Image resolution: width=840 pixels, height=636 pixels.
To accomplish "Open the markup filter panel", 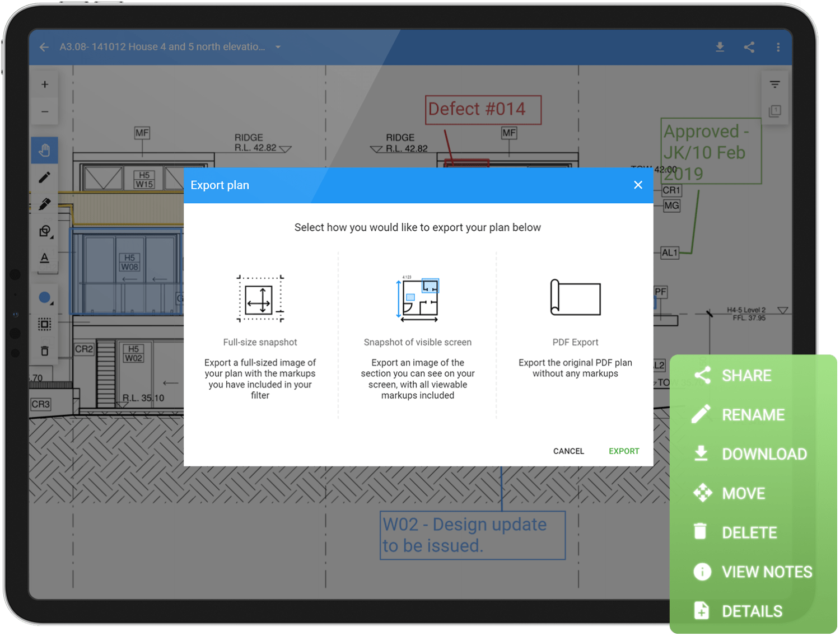I will [x=774, y=83].
